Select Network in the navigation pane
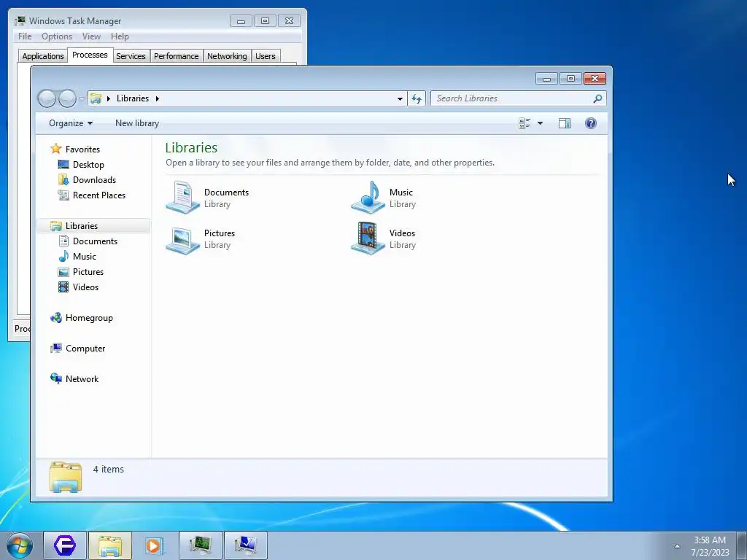This screenshot has width=747, height=560. (82, 379)
